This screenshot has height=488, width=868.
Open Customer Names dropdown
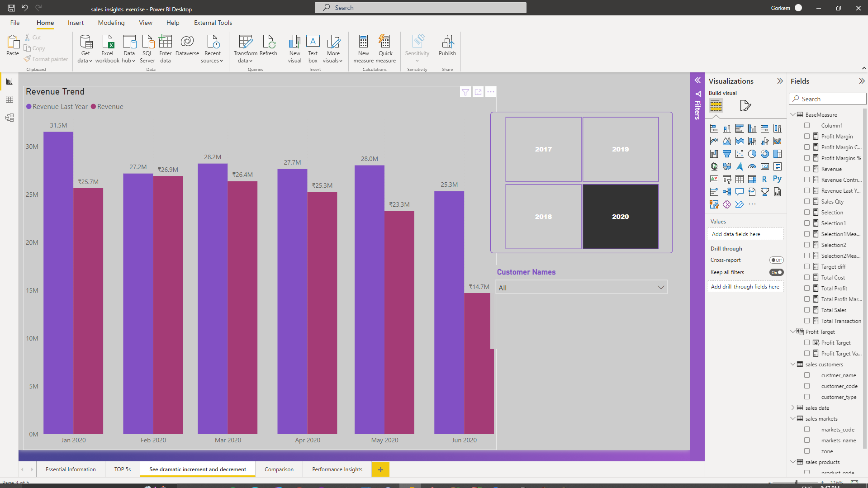coord(581,288)
